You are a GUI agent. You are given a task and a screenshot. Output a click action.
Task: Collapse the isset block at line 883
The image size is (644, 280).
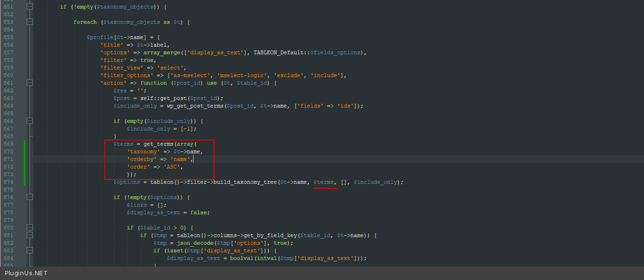[x=30, y=250]
